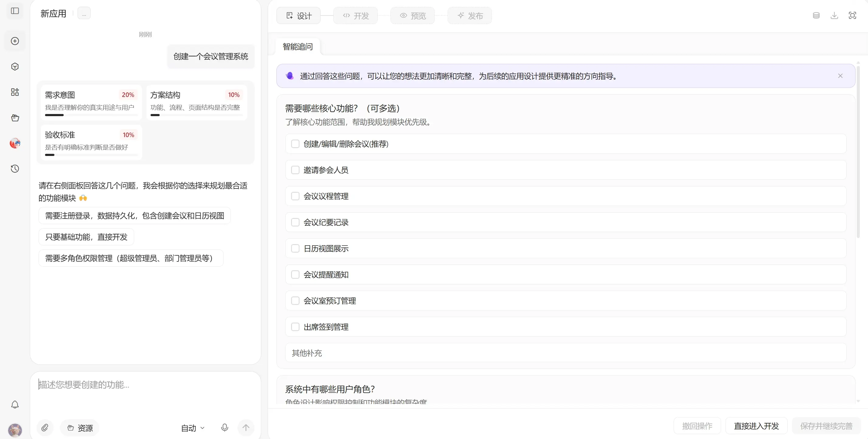Screen dimensions: 868x439
Task: Open the cube icon in sidebar
Action: coord(15,67)
